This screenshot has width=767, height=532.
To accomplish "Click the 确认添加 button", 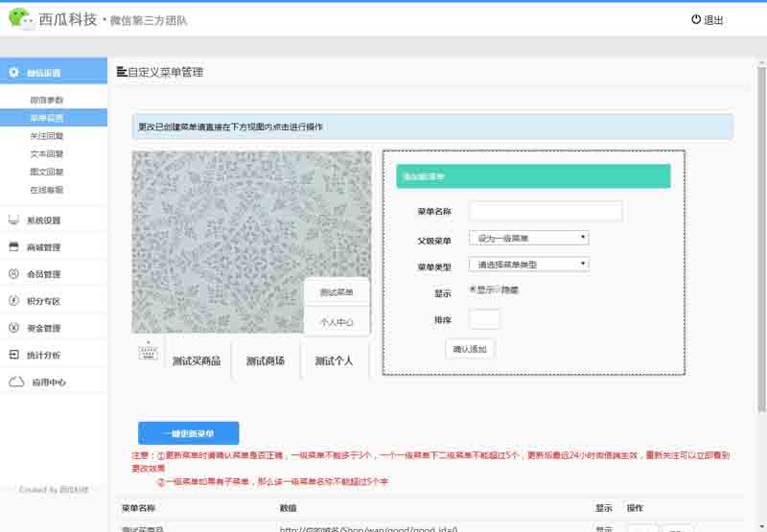I will click(470, 349).
